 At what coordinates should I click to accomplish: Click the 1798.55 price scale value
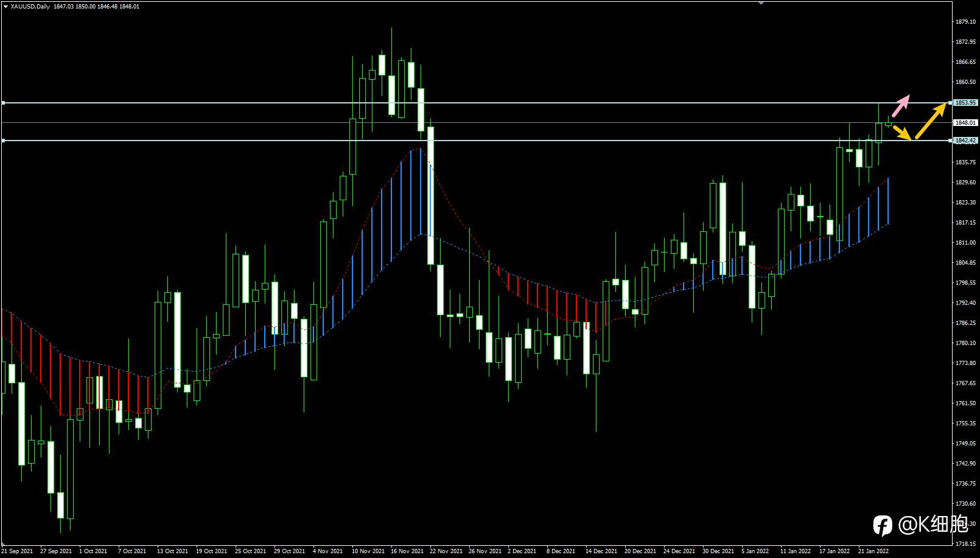[x=966, y=283]
